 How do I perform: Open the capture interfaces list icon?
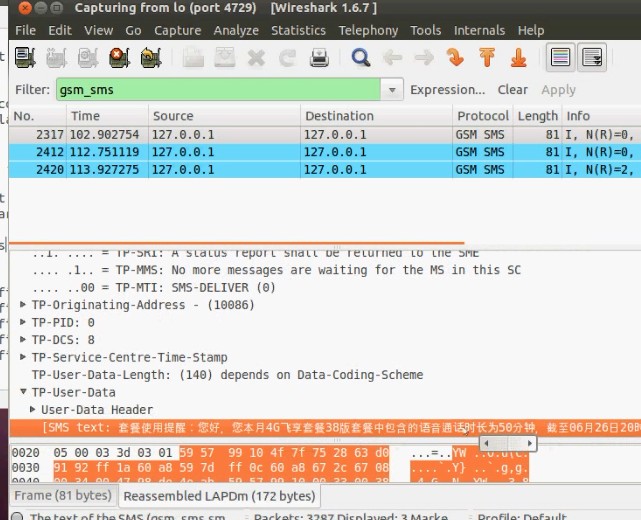25,57
